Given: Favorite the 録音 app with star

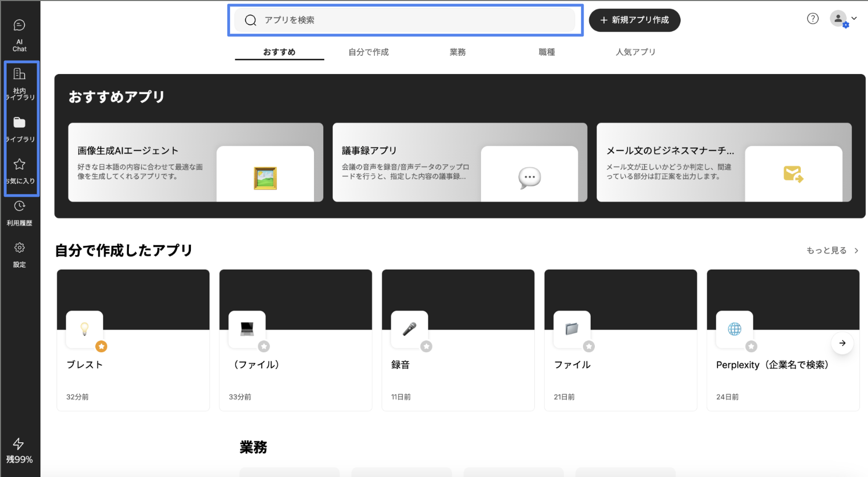Looking at the screenshot, I should 426,347.
